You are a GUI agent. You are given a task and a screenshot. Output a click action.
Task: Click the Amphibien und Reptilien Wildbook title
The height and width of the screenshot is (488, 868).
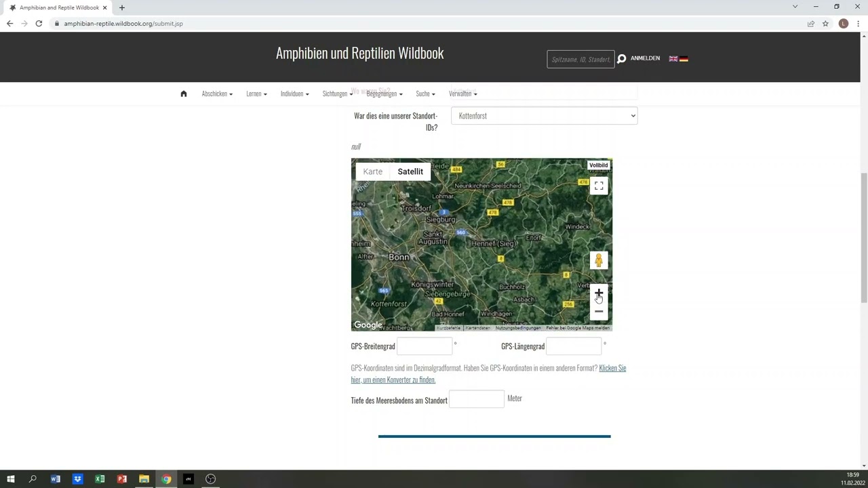(359, 54)
